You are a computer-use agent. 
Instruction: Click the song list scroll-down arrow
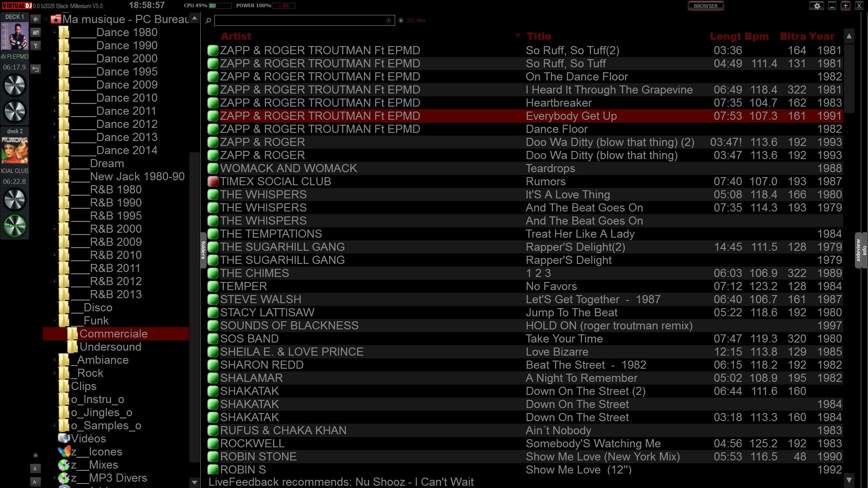tap(849, 480)
